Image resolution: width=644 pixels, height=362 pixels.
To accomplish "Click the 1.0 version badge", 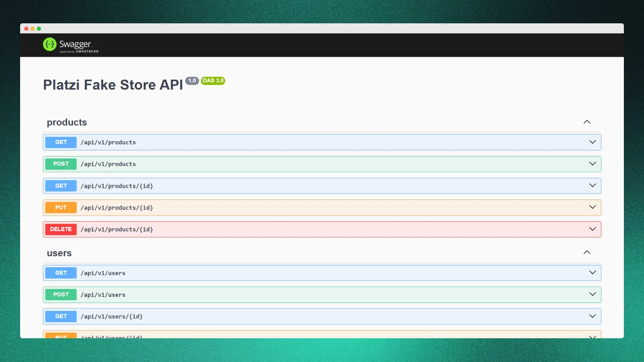I will [192, 80].
